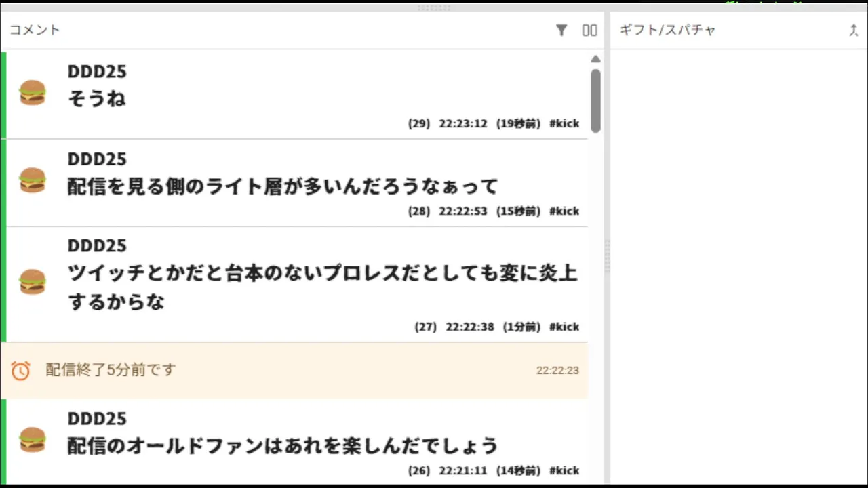The width and height of the screenshot is (868, 488).
Task: Click the (1分前) label on comment 27
Action: [521, 327]
